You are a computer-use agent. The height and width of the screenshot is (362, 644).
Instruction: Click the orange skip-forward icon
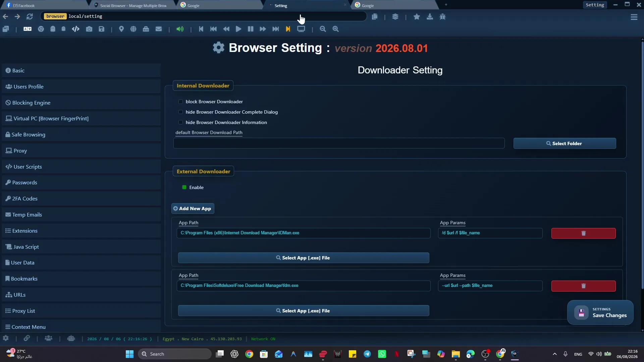(x=288, y=29)
